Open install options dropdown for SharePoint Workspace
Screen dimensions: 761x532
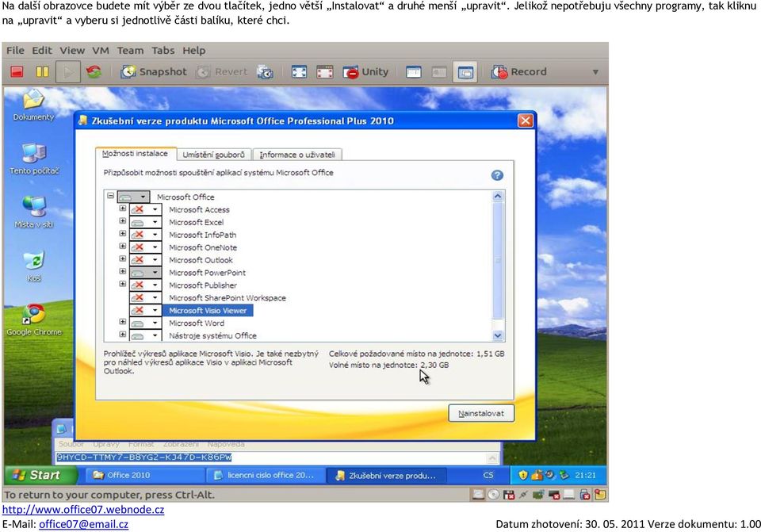(x=146, y=298)
